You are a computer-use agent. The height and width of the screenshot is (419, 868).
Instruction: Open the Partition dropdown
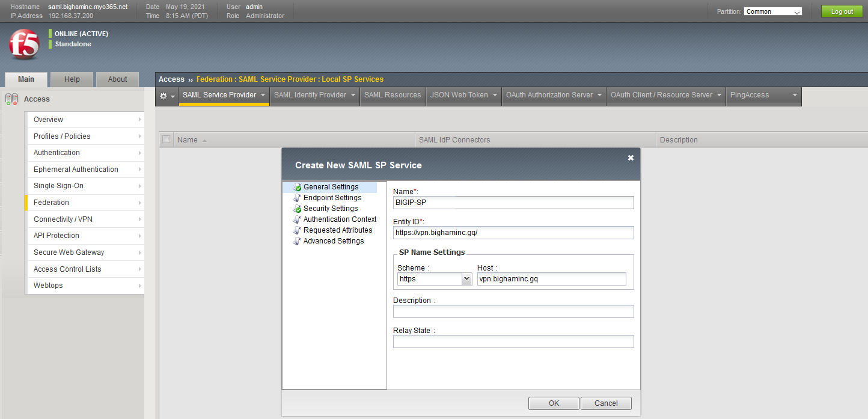click(x=773, y=11)
